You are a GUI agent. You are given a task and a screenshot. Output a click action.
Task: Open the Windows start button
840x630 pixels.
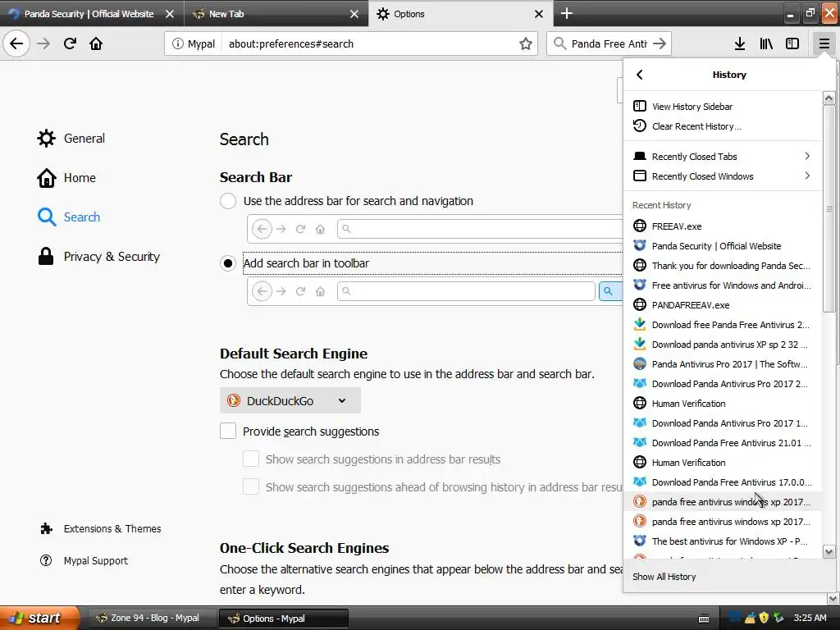[x=39, y=619]
